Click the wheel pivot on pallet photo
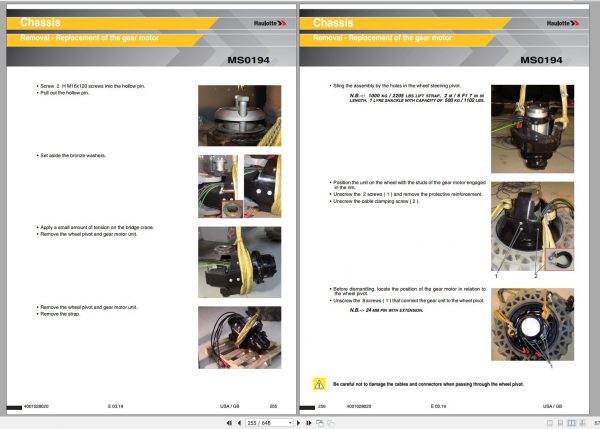 (x=240, y=338)
